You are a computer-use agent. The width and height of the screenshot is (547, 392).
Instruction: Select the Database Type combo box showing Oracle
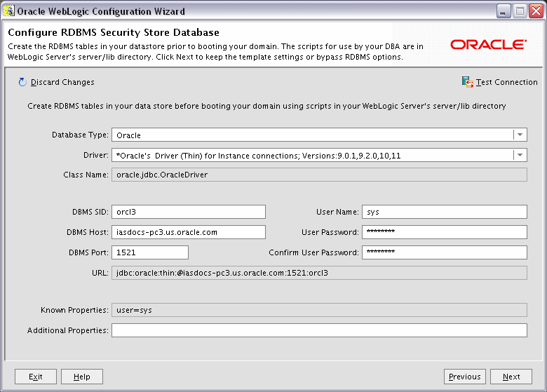319,135
